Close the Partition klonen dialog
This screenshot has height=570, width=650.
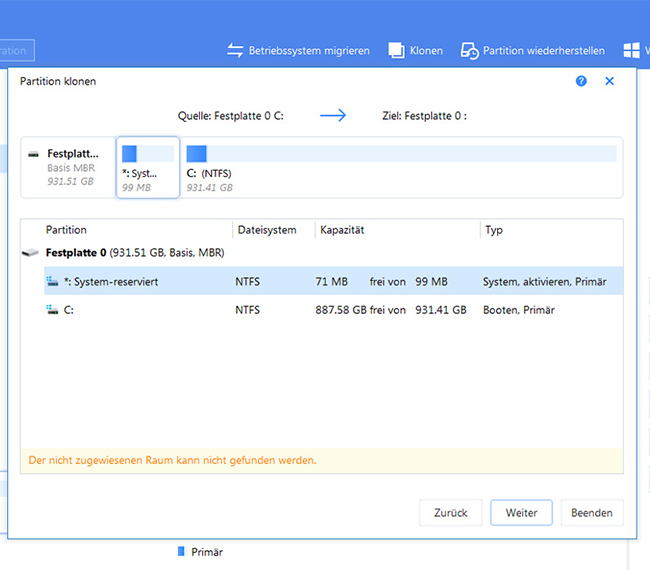click(609, 81)
